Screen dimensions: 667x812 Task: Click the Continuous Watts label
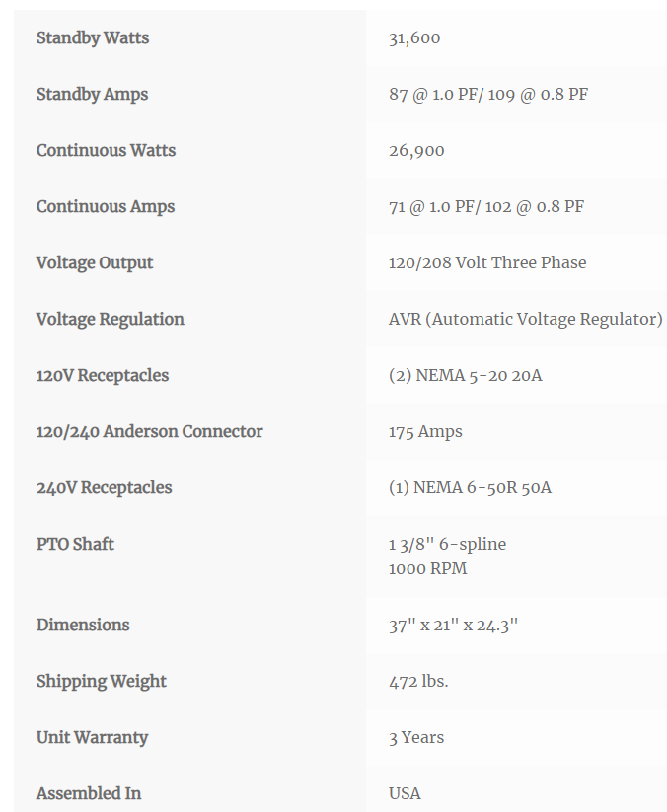(106, 150)
